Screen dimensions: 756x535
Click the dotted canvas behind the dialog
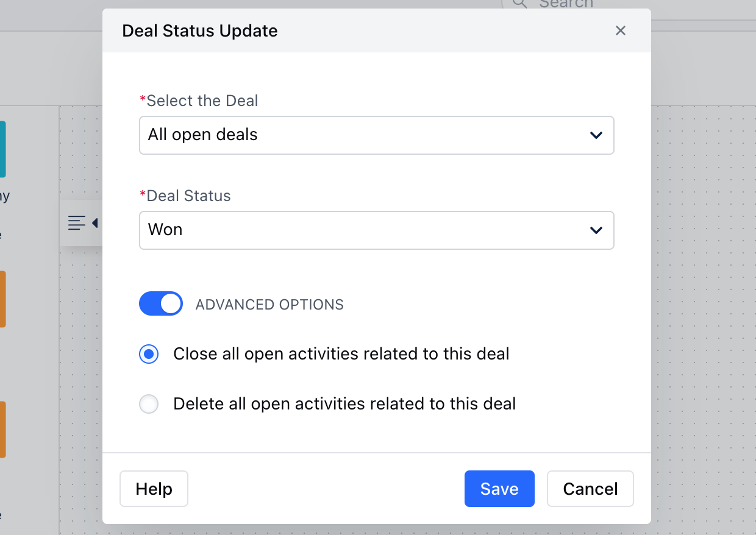pos(702,305)
